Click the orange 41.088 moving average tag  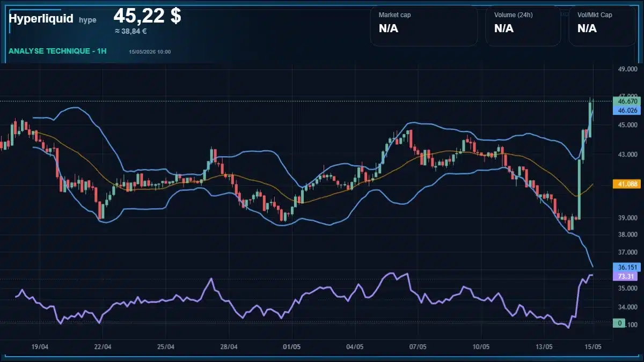(627, 184)
